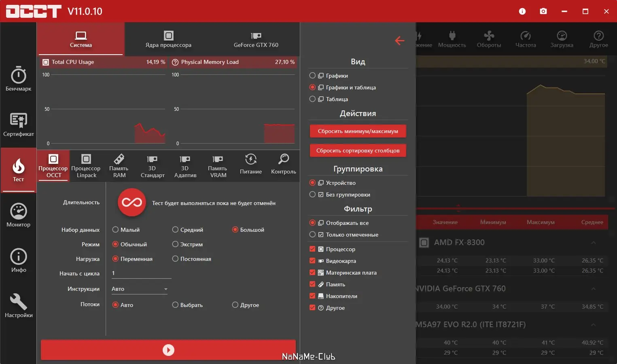Image resolution: width=617 pixels, height=364 pixels.
Task: Take a screenshot with the camera icon
Action: coord(543,11)
